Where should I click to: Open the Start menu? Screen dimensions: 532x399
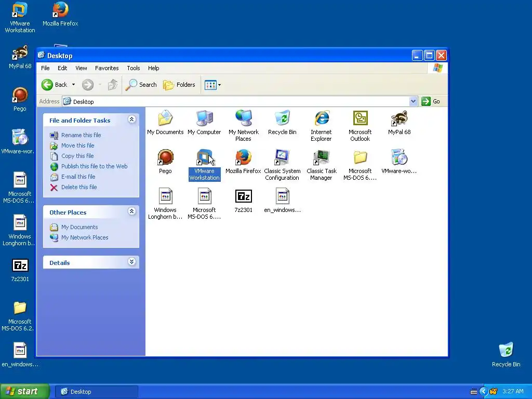24,391
